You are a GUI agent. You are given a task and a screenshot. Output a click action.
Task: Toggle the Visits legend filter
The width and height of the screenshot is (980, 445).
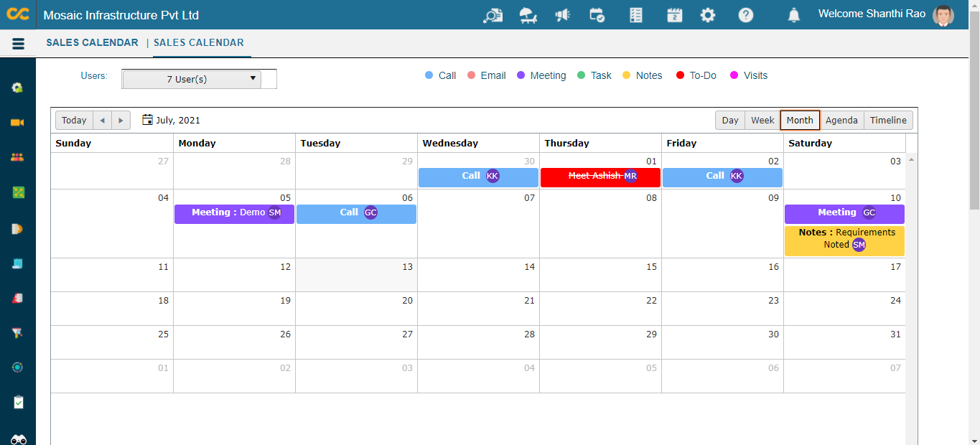pos(749,75)
